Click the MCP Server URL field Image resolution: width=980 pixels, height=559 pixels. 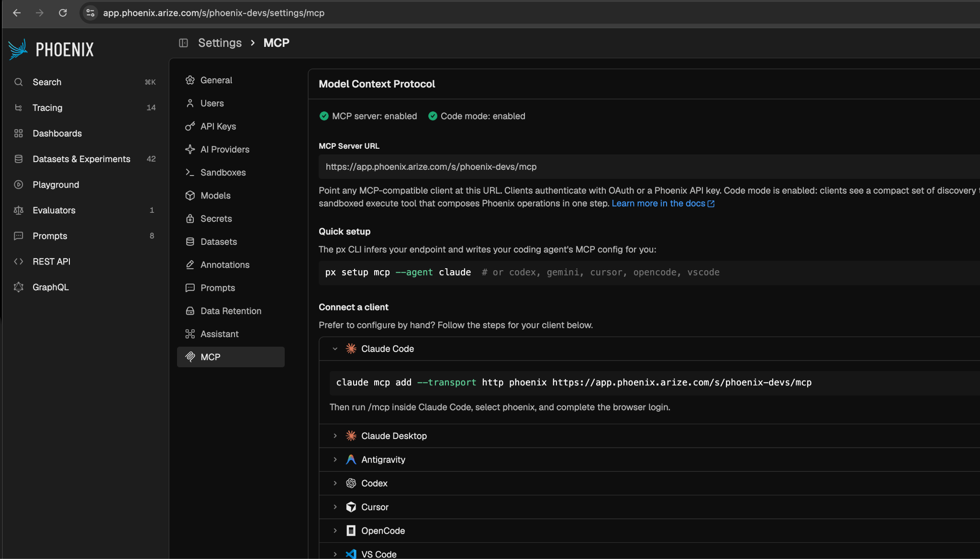coord(649,167)
